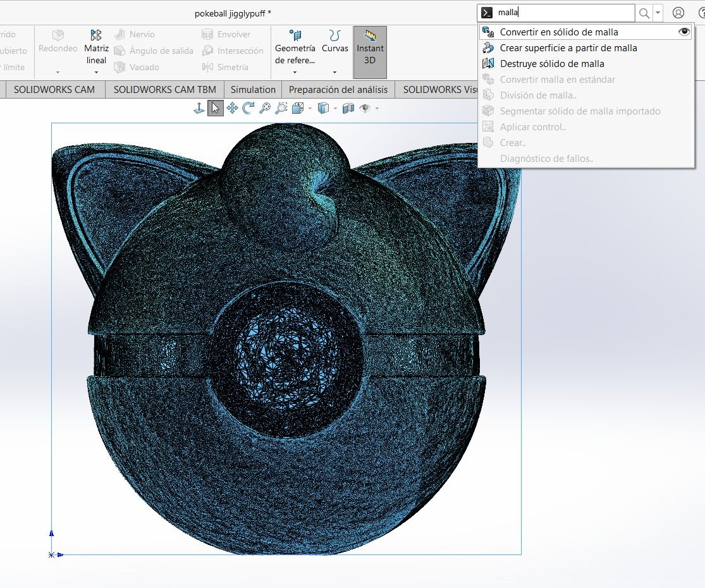Select the arrow pointer tool
Viewport: 705px width, 588px height.
[x=216, y=108]
